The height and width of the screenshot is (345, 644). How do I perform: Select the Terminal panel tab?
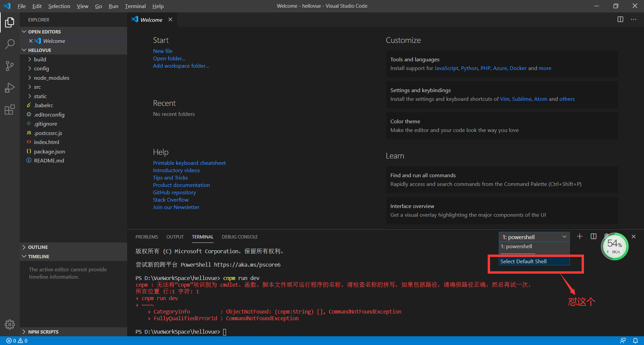pos(203,237)
